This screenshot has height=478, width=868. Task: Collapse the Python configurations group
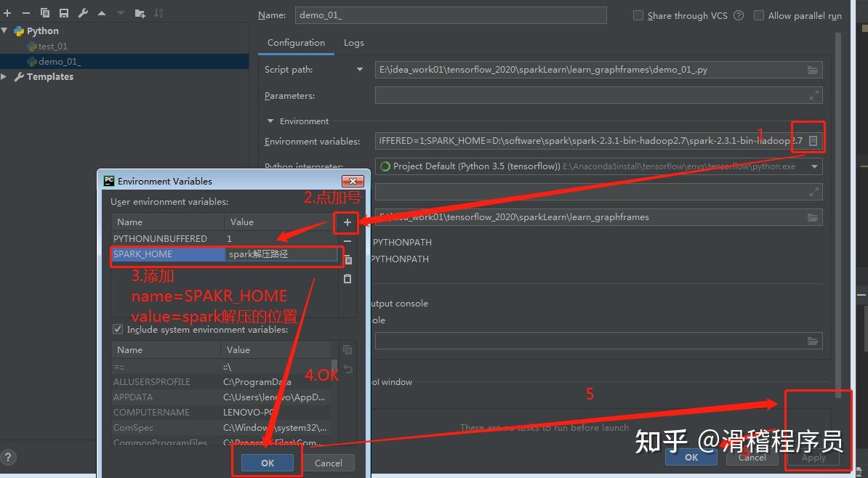point(6,31)
